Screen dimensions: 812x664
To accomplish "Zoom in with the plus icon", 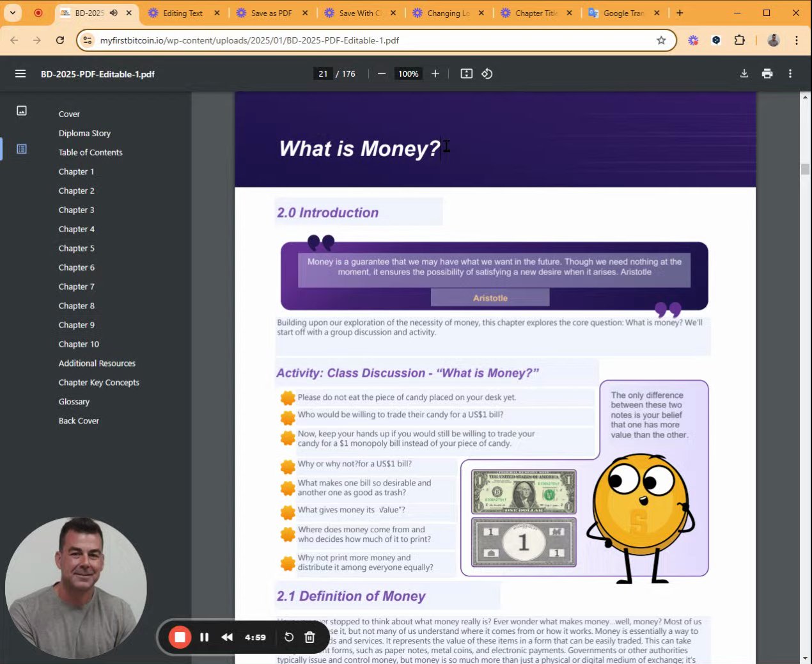I will pos(435,74).
